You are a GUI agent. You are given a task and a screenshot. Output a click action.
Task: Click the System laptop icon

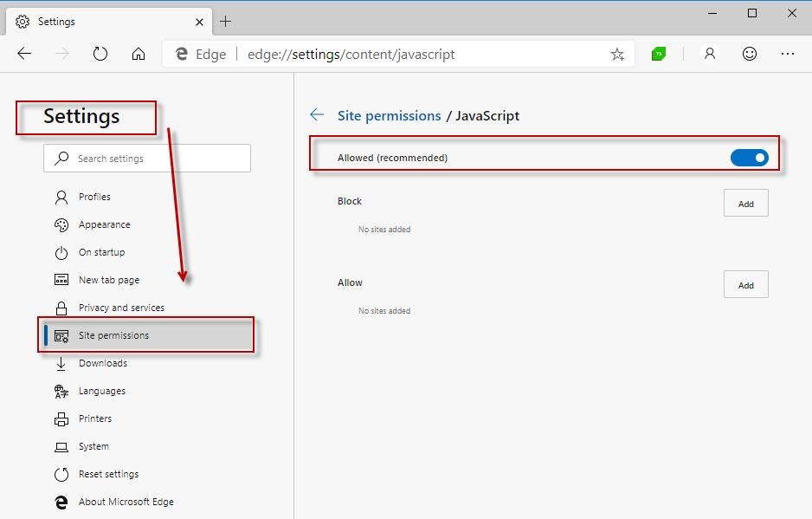coord(61,447)
